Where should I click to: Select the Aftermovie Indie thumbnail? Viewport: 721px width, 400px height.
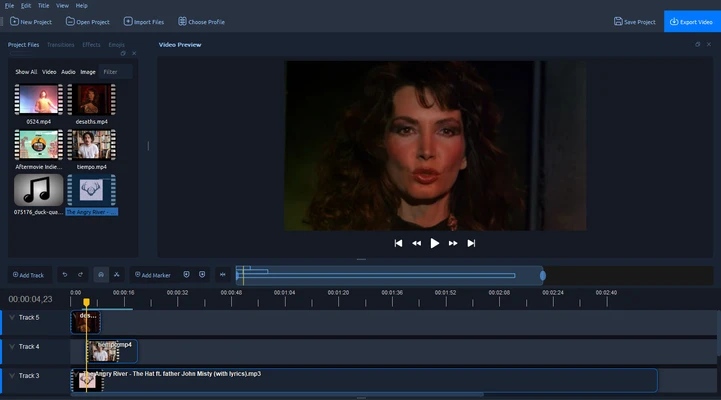39,144
